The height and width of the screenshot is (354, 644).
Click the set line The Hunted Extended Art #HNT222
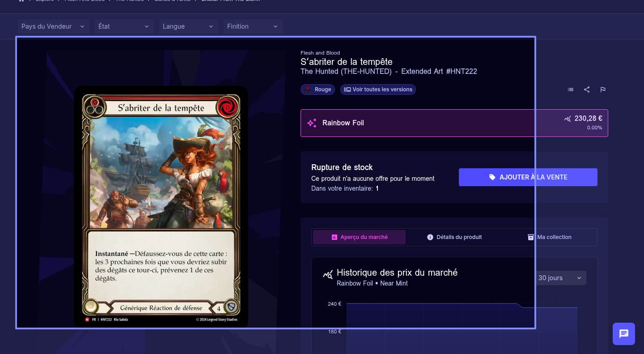pos(389,71)
